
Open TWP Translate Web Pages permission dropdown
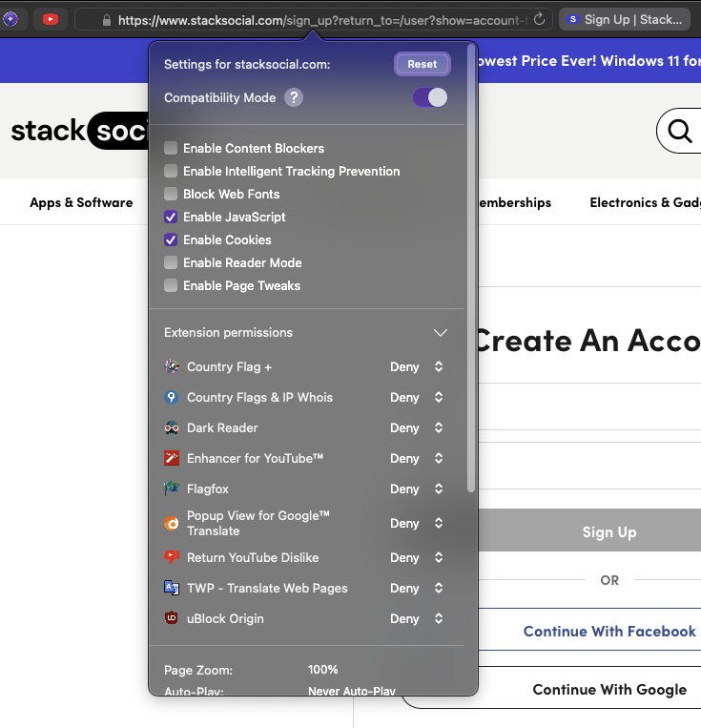tap(417, 589)
